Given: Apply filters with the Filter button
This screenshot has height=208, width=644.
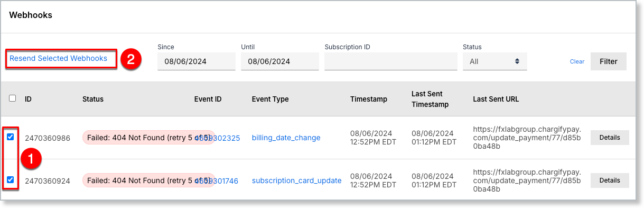Looking at the screenshot, I should (x=608, y=61).
